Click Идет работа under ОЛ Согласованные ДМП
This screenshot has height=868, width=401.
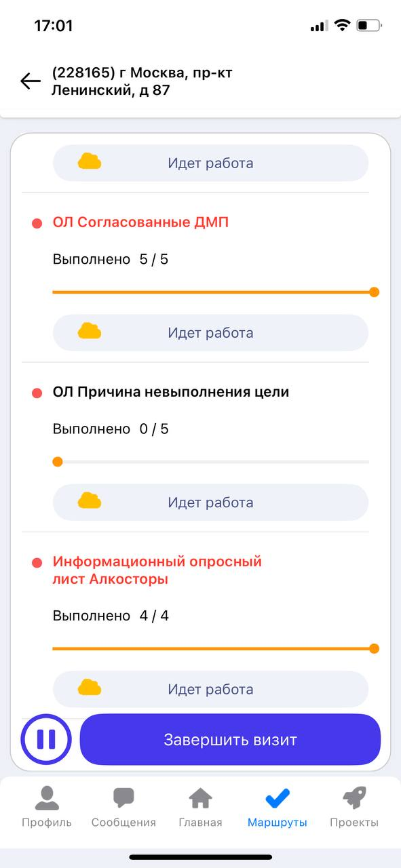[x=210, y=332]
